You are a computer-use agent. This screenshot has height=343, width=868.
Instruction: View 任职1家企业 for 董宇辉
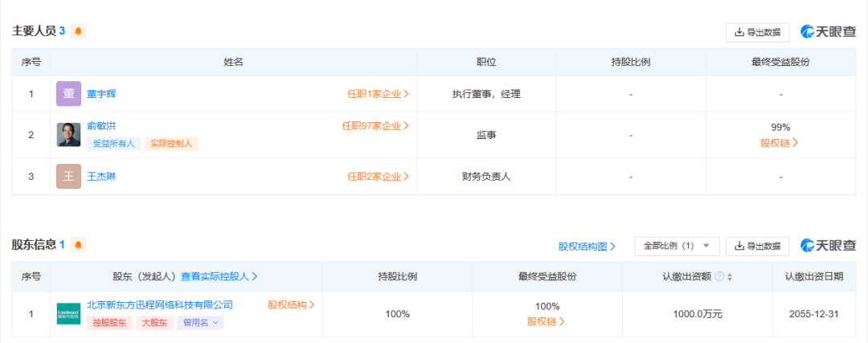[378, 94]
